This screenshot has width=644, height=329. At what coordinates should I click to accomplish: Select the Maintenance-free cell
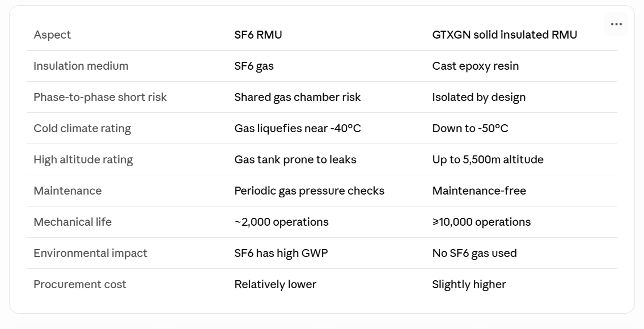point(479,191)
